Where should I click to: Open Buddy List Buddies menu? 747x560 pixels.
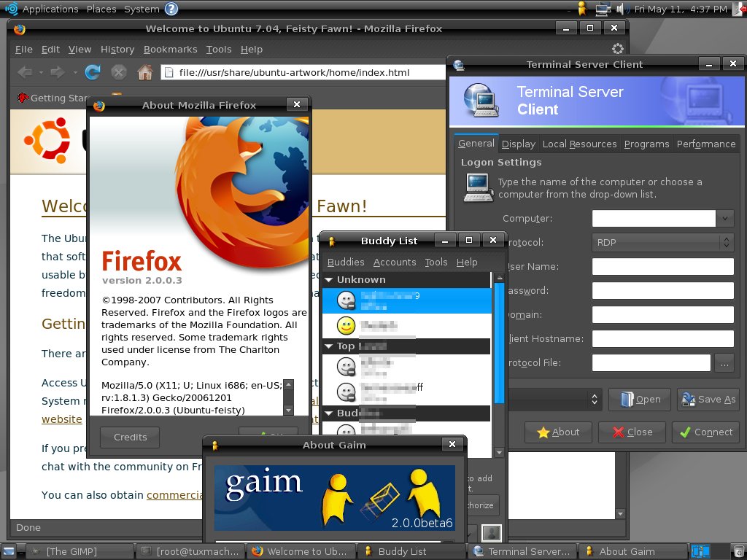(x=346, y=262)
